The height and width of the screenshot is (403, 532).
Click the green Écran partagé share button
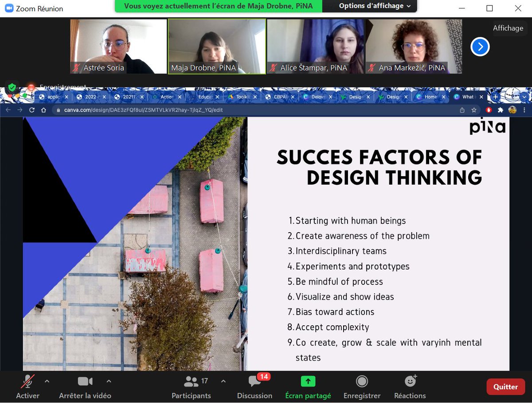click(308, 387)
